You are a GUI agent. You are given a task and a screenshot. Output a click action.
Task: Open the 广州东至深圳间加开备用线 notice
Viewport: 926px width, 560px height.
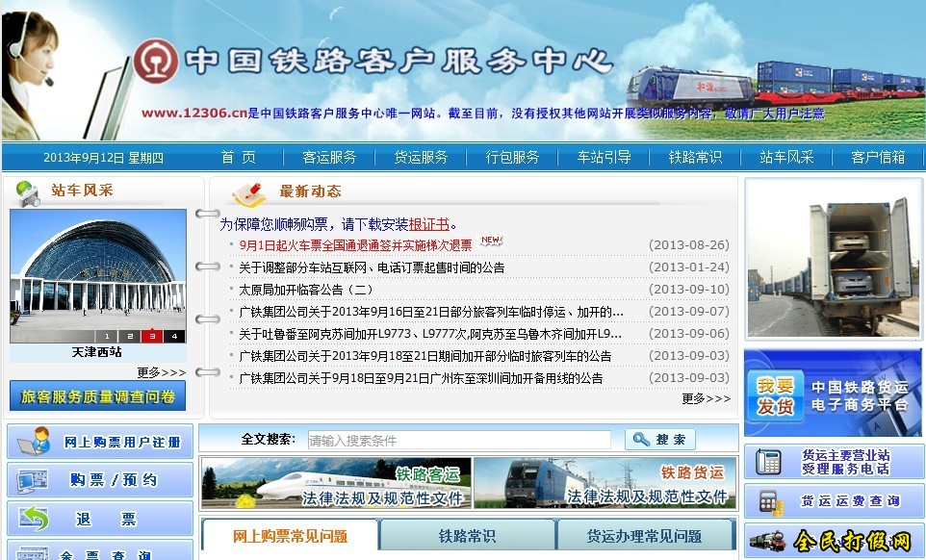(x=421, y=378)
